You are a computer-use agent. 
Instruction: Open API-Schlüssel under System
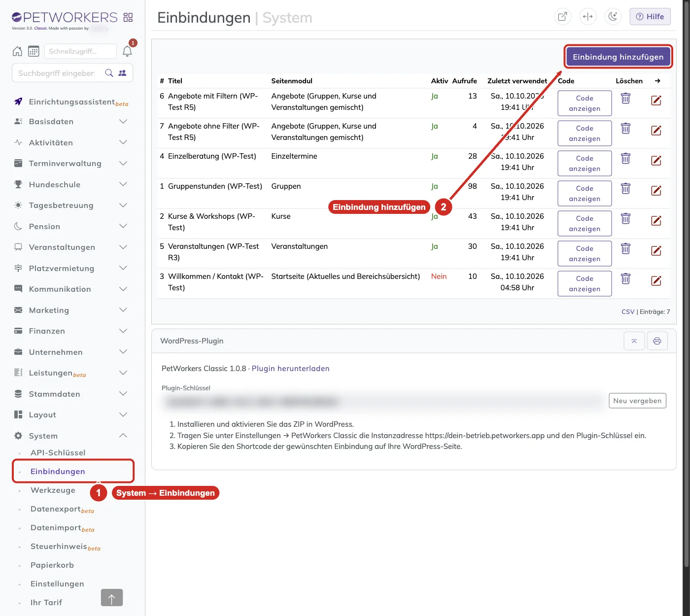pos(58,453)
